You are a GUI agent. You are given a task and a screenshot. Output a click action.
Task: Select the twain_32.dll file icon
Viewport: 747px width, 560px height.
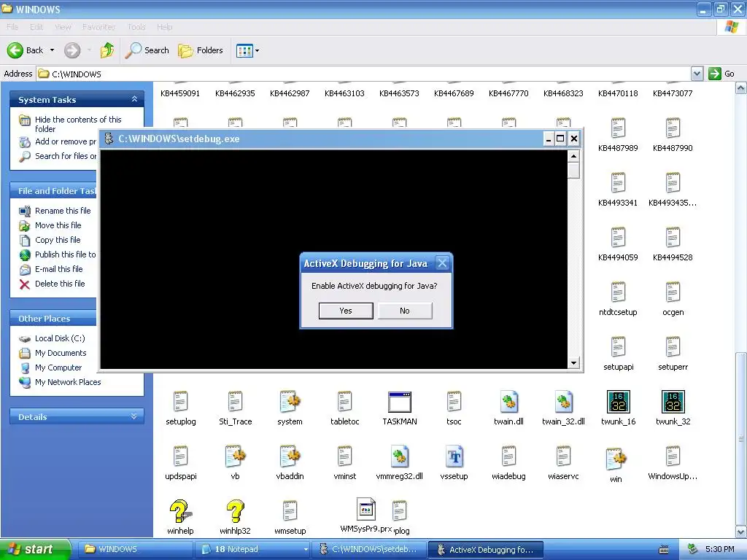[563, 402]
